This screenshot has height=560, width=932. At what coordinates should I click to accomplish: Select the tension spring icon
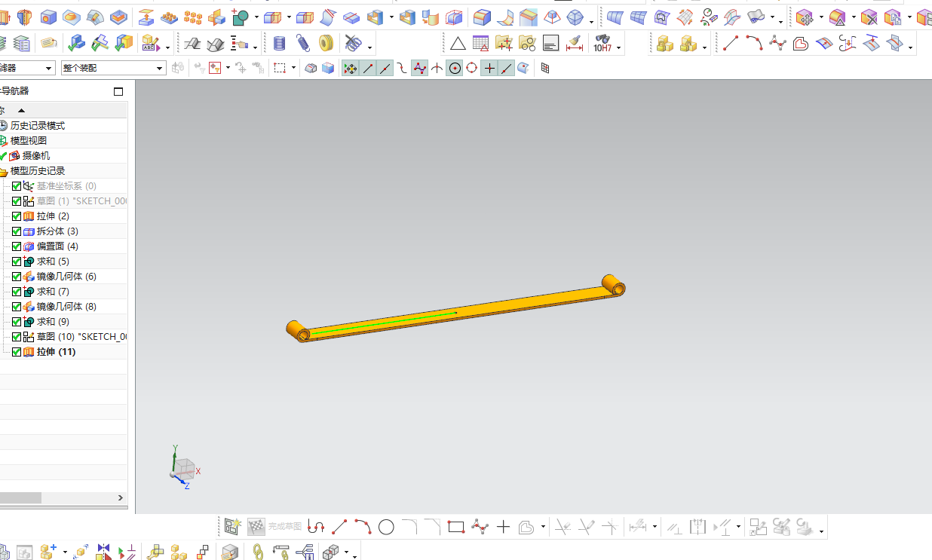(302, 44)
